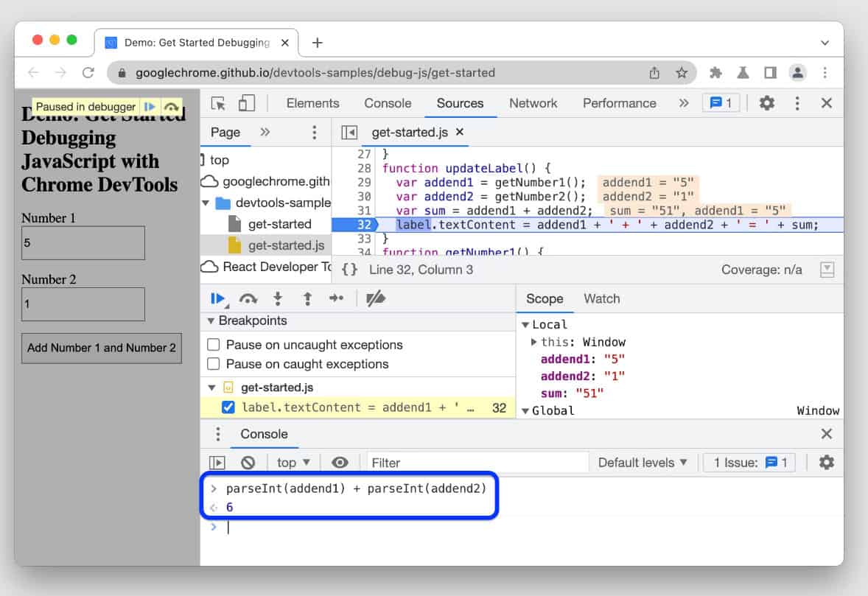
Task: Open DevTools more options kebab menu
Action: 797,103
